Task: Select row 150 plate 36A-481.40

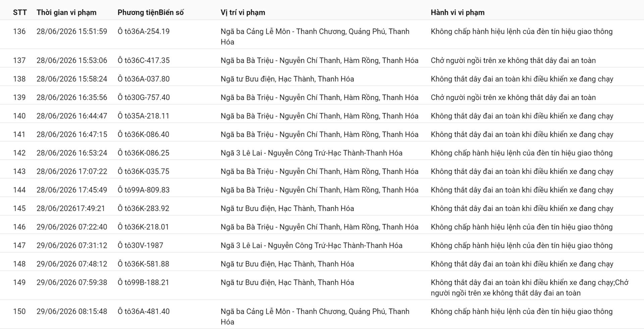Action: pyautogui.click(x=322, y=315)
